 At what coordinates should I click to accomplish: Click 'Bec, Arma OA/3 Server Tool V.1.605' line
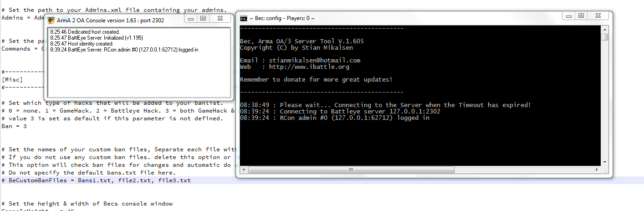tap(302, 41)
